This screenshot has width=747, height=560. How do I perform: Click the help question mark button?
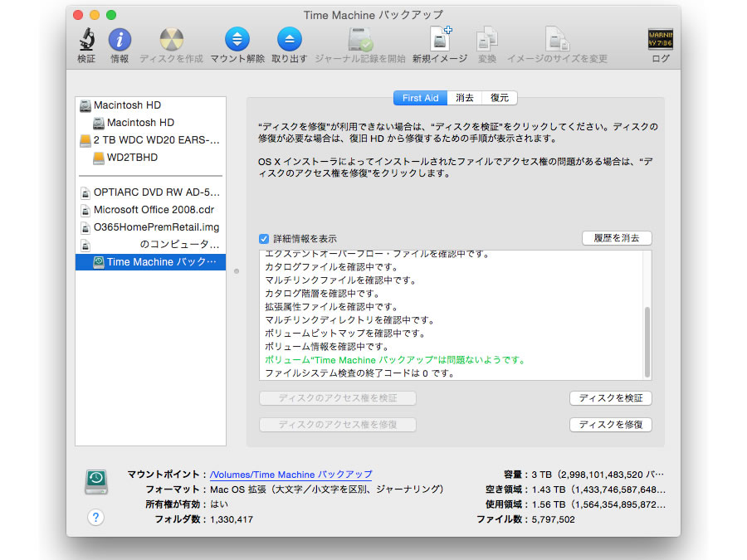(x=95, y=518)
